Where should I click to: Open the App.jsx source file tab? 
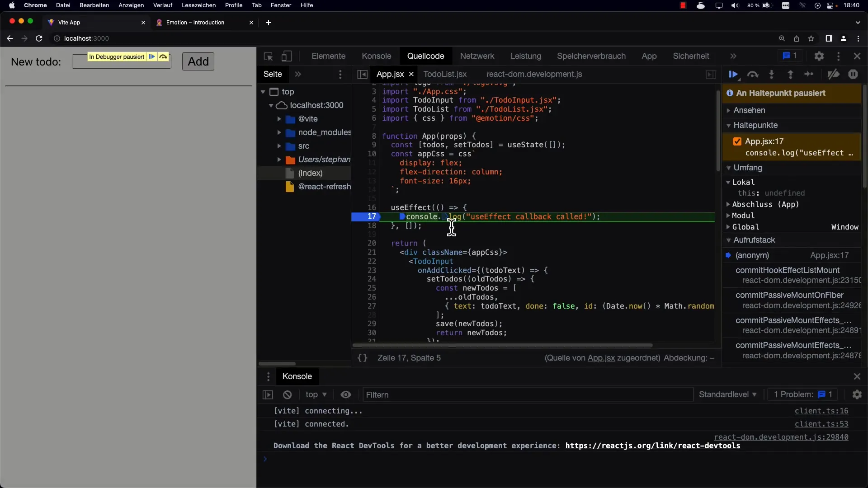[390, 74]
